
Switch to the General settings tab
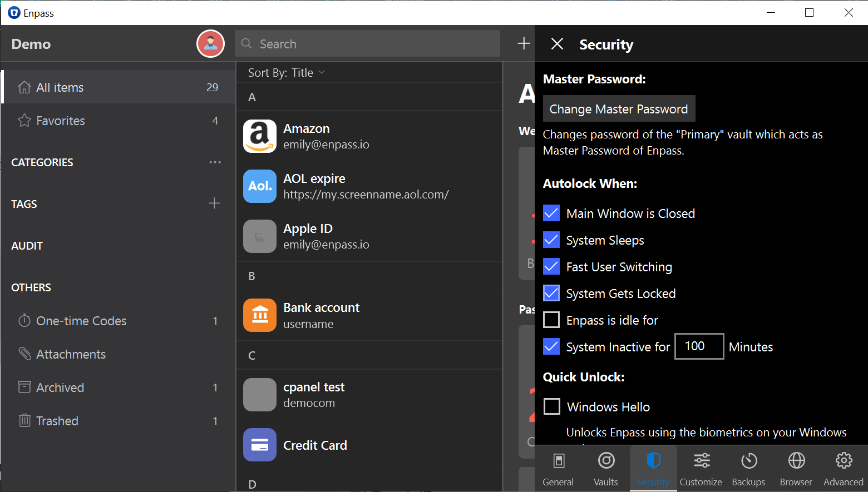point(558,469)
